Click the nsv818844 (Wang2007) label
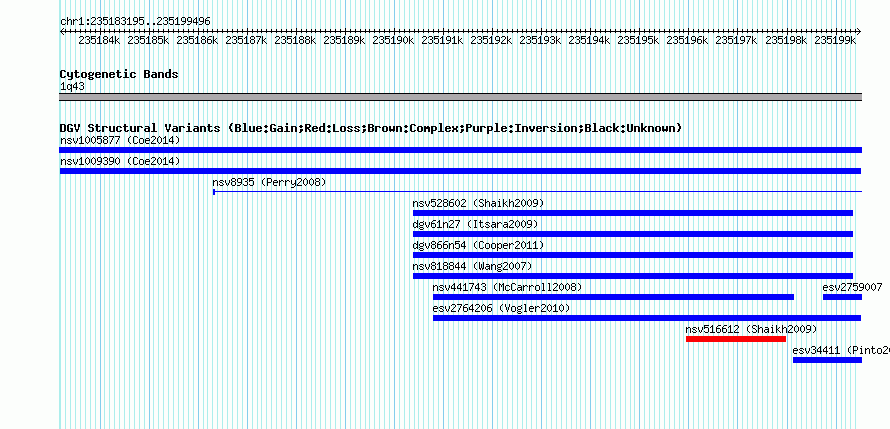Viewport: 890px width, 429px height. [x=473, y=266]
